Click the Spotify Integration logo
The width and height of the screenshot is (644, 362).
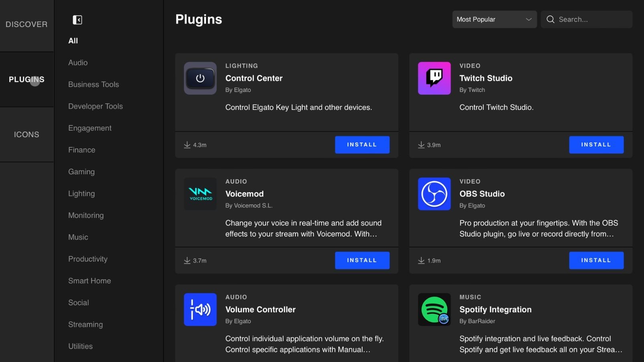click(434, 310)
